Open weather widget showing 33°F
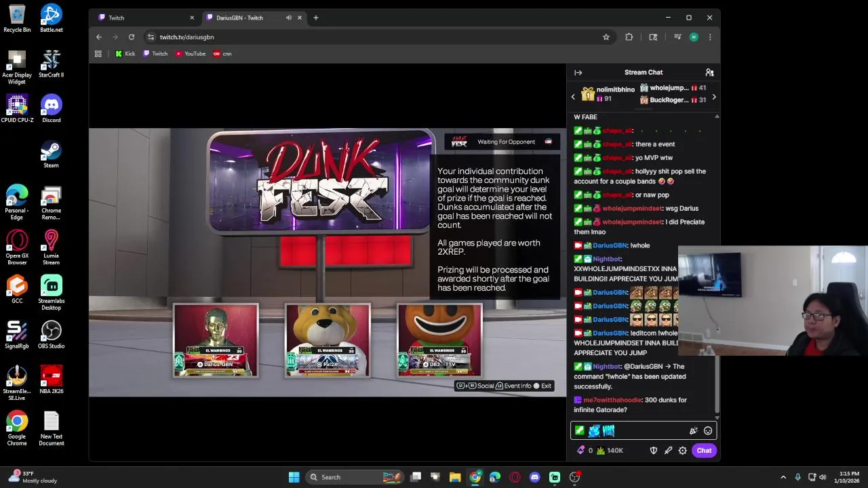The width and height of the screenshot is (868, 488). [x=32, y=477]
